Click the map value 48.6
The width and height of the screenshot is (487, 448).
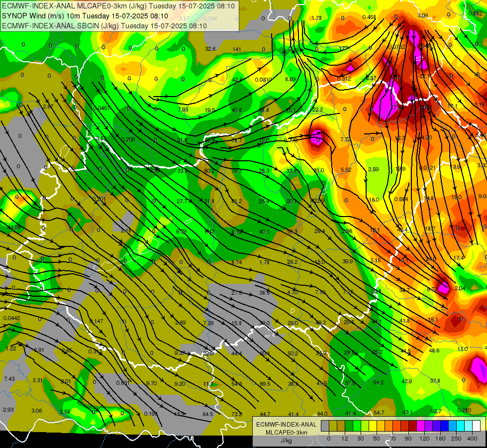point(434,350)
